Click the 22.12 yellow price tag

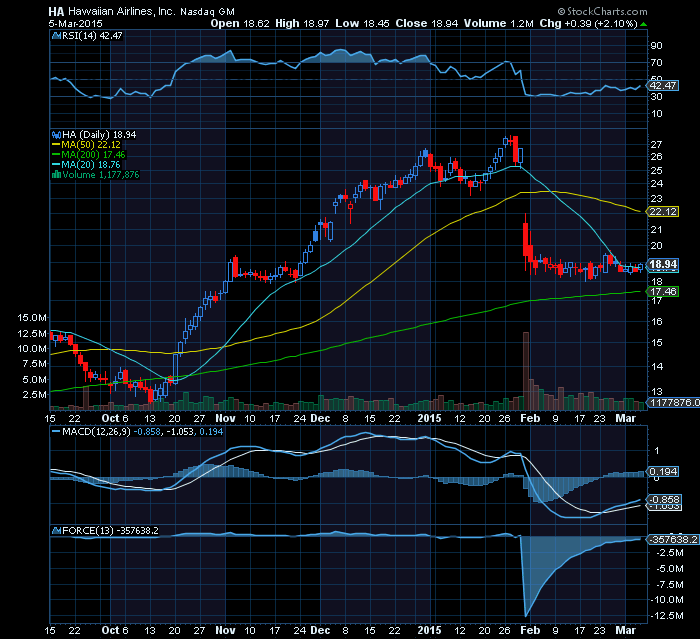coord(663,211)
